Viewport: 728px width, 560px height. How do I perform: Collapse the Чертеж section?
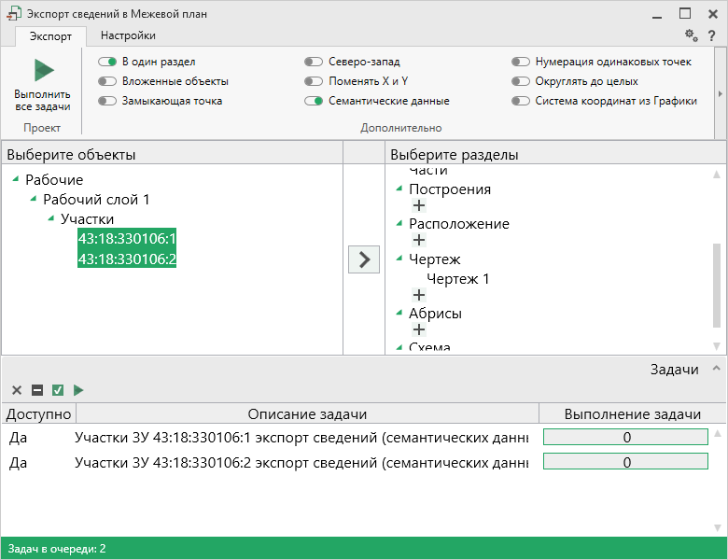pos(399,259)
